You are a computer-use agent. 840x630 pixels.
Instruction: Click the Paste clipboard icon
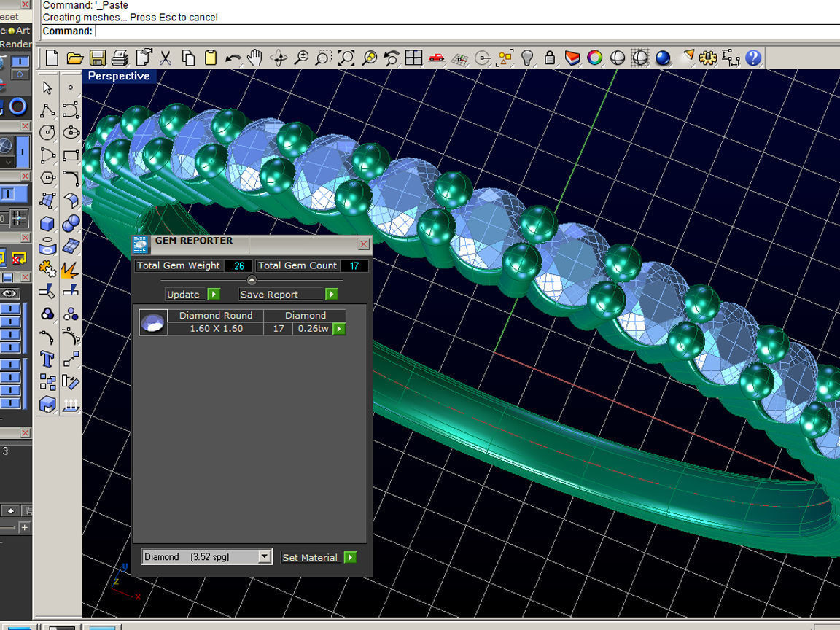tap(211, 58)
